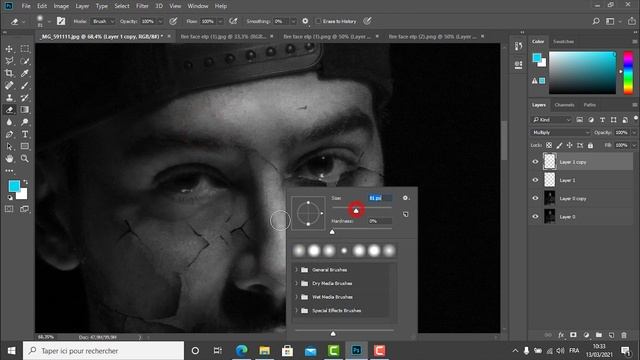Toggle lock transparent pixels

click(x=549, y=145)
